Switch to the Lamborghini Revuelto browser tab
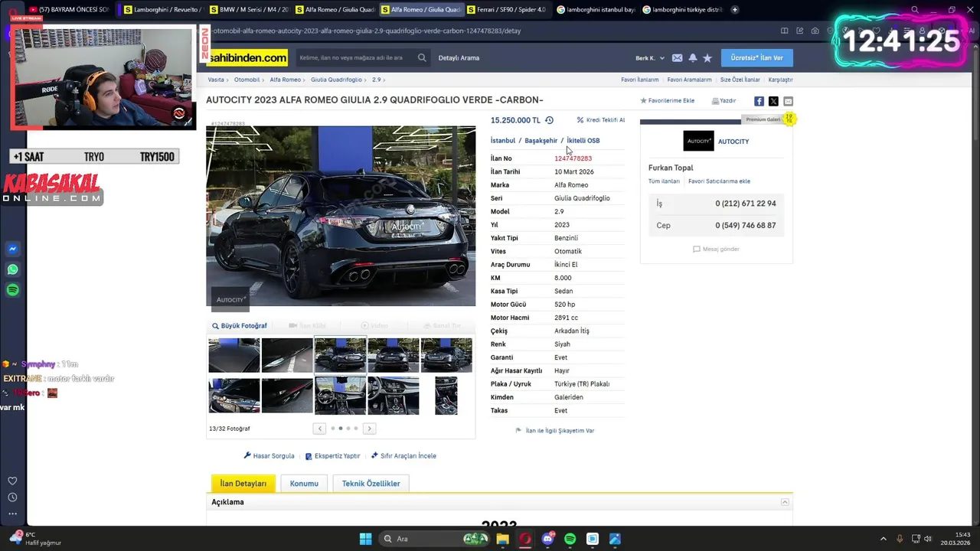The height and width of the screenshot is (551, 980). coord(162,9)
